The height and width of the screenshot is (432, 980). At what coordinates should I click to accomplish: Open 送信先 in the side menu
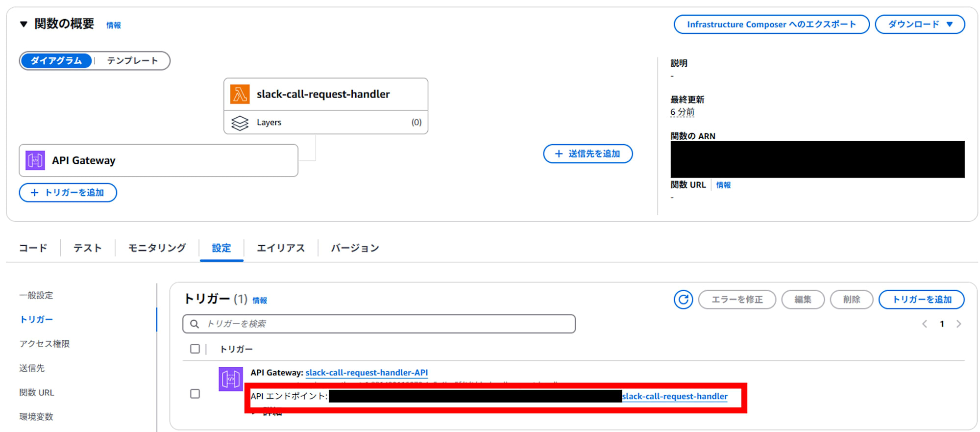point(32,368)
